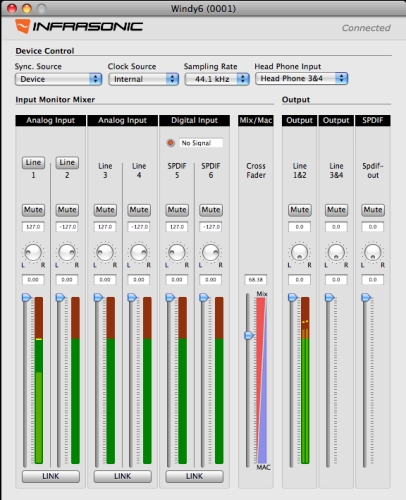
Task: Mute Line 3 input
Action: [x=105, y=210]
